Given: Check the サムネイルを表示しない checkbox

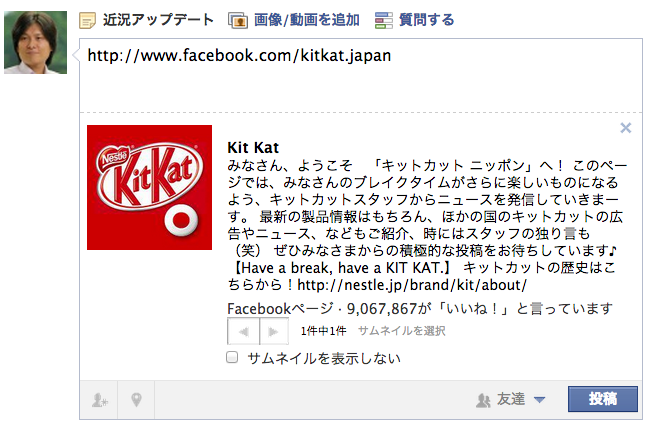Looking at the screenshot, I should pos(232,357).
